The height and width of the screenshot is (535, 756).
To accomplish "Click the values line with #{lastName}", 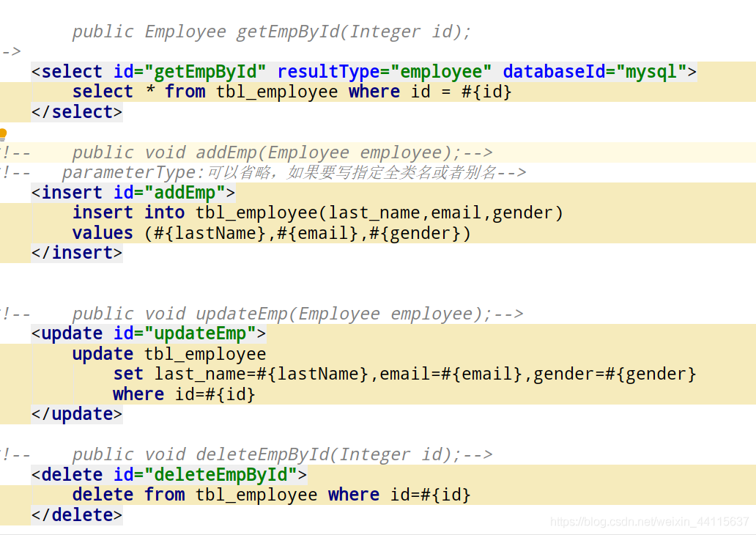I will [272, 233].
